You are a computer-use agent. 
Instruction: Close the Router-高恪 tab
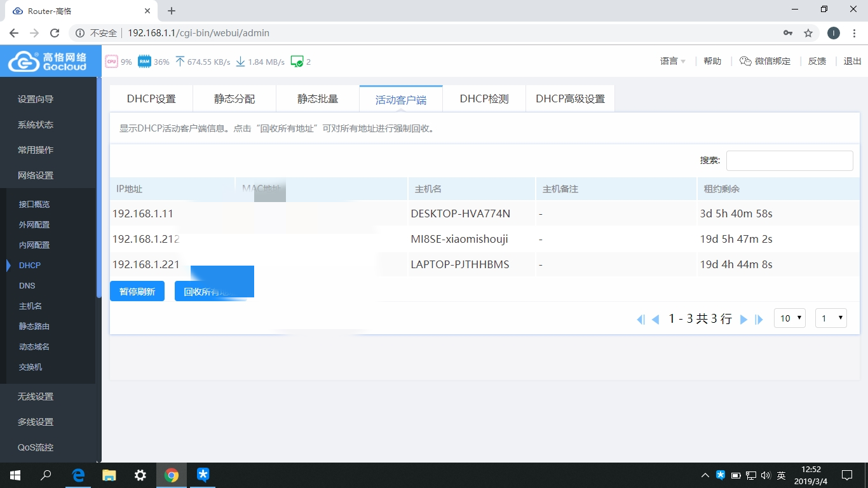click(147, 11)
